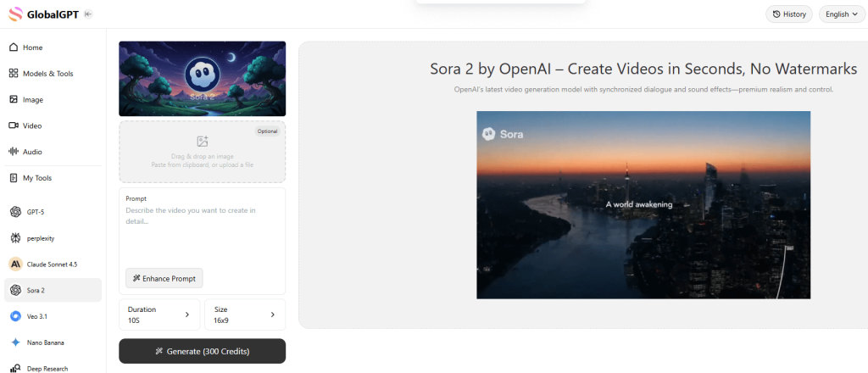868x373 pixels.
Task: Collapse the sidebar with the arrow icon
Action: 87,14
